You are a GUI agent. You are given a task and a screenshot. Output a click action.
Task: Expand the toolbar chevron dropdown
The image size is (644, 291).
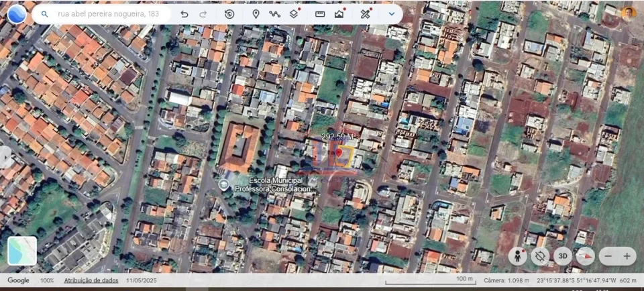(392, 14)
